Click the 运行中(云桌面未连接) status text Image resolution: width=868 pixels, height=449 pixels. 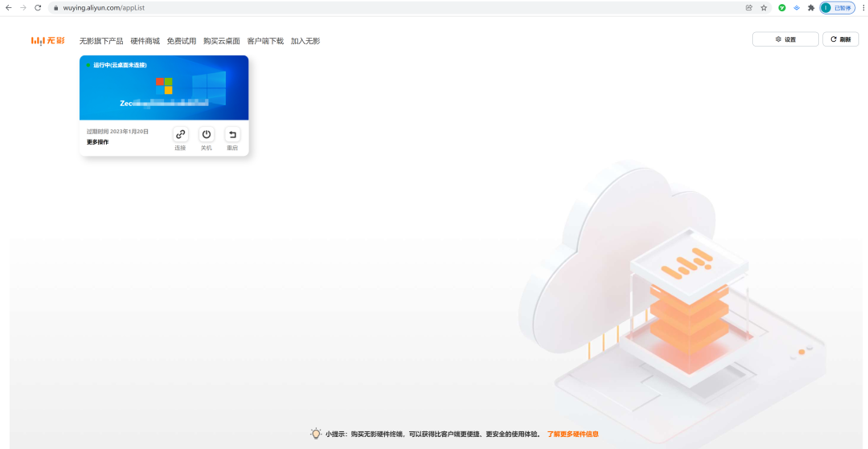coord(120,65)
